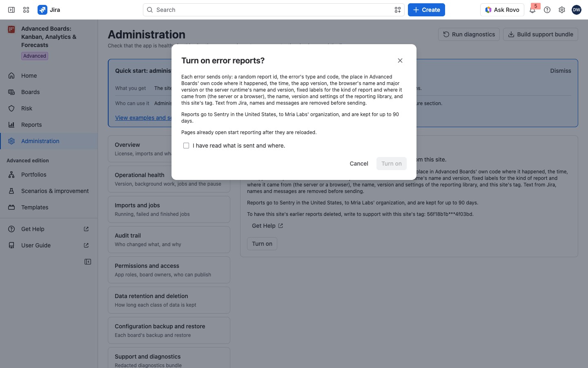The image size is (588, 368).
Task: Click the Create button
Action: tap(426, 10)
